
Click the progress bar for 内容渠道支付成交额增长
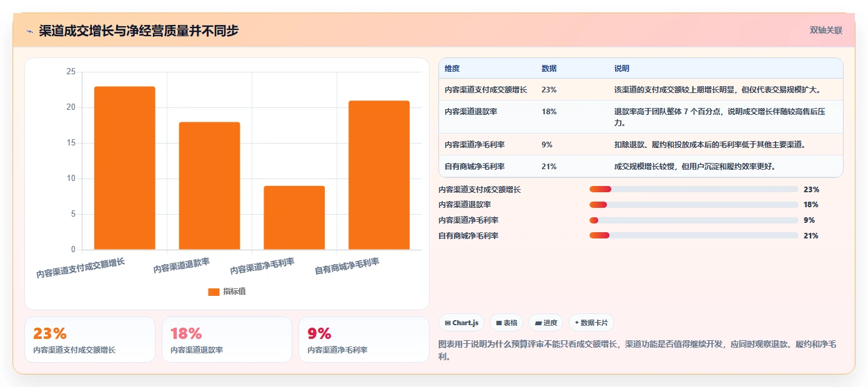click(x=694, y=189)
